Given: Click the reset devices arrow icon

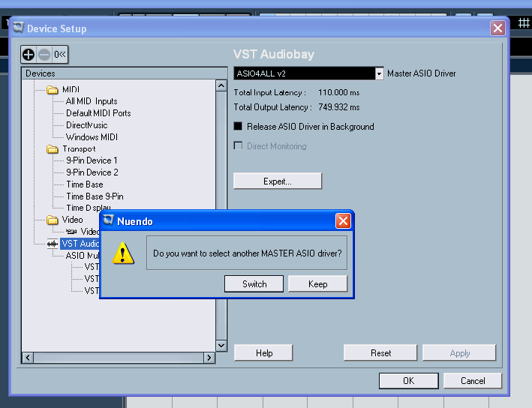Looking at the screenshot, I should tap(60, 54).
